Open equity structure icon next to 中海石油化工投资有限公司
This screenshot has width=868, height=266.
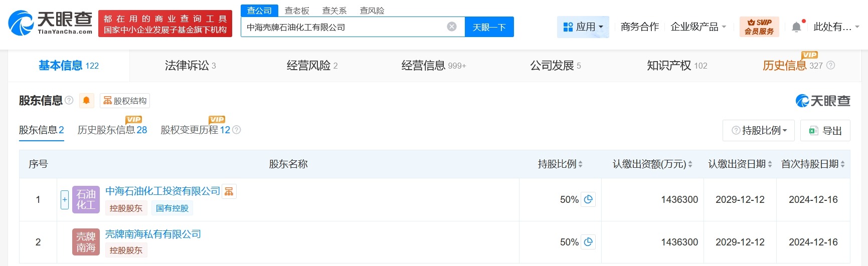(229, 191)
